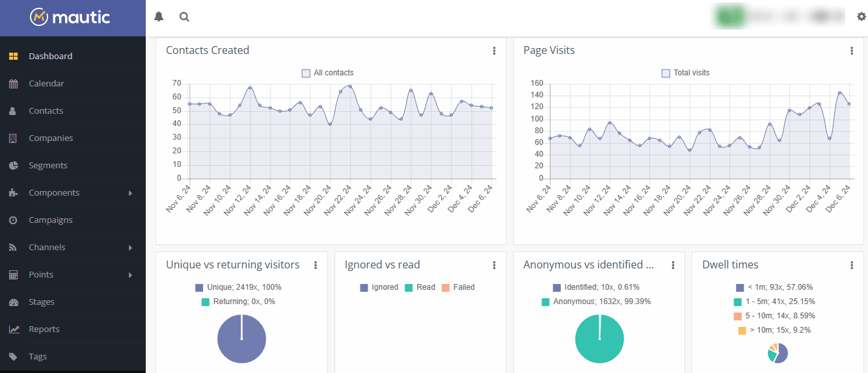Click the Tags icon in the sidebar
The width and height of the screenshot is (868, 373).
click(x=13, y=357)
